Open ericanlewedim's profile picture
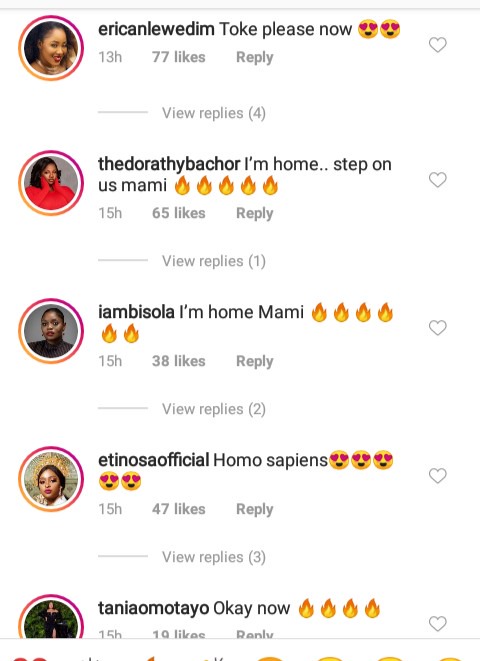This screenshot has height=661, width=480. (51, 48)
